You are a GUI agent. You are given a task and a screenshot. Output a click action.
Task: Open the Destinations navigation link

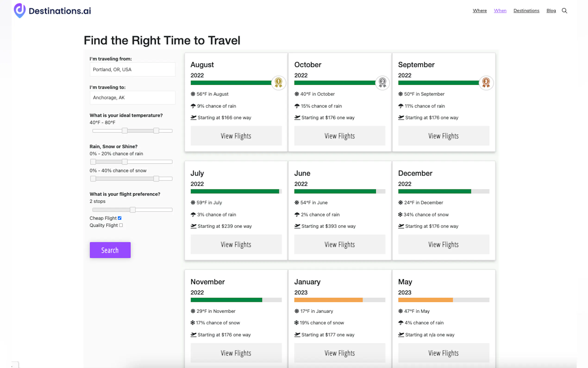(x=526, y=10)
